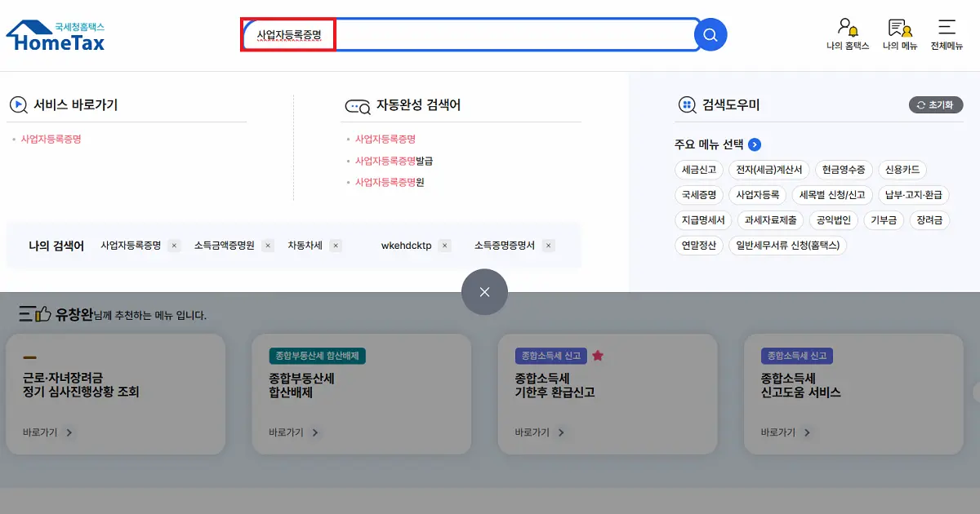Select 연말정산 menu chip
Image resolution: width=980 pixels, height=514 pixels.
699,245
